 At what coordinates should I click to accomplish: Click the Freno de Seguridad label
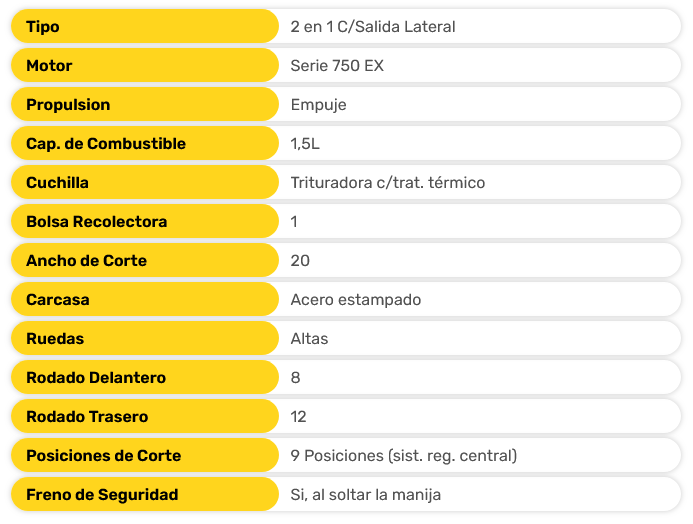(102, 495)
